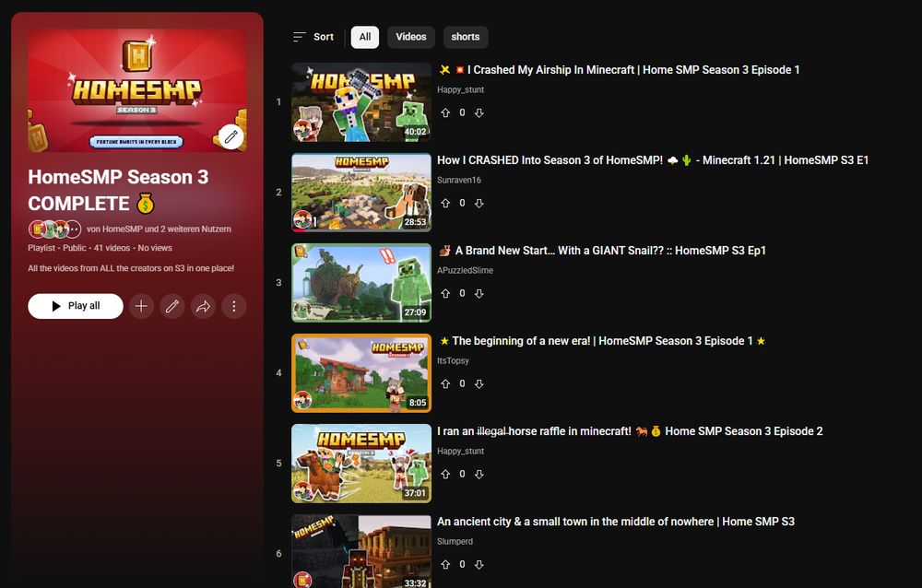This screenshot has width=922, height=588.
Task: Open title The beginning of a new era
Action: coord(602,341)
